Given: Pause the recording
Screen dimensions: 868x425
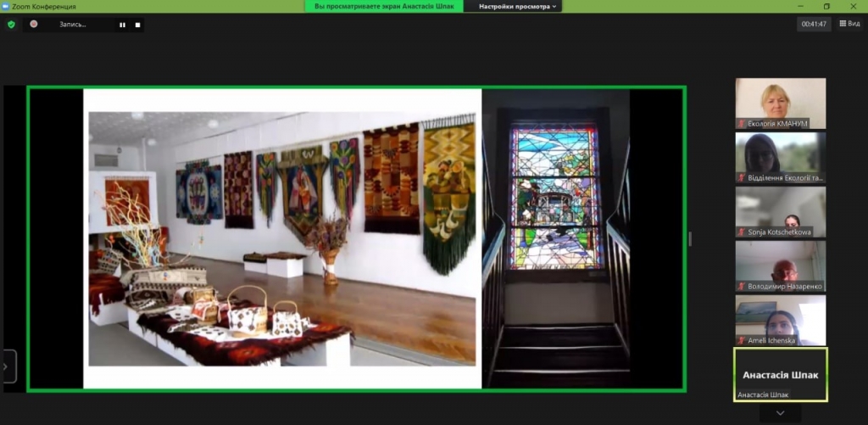Looking at the screenshot, I should (122, 25).
